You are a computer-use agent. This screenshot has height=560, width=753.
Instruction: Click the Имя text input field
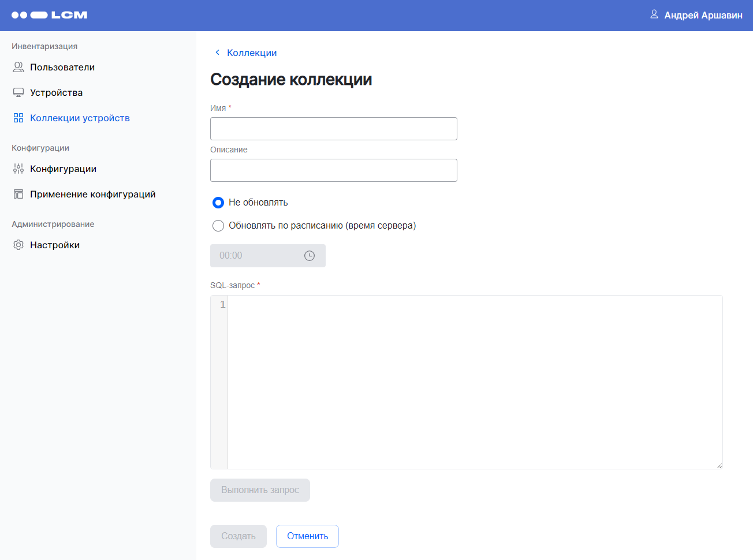pos(333,129)
